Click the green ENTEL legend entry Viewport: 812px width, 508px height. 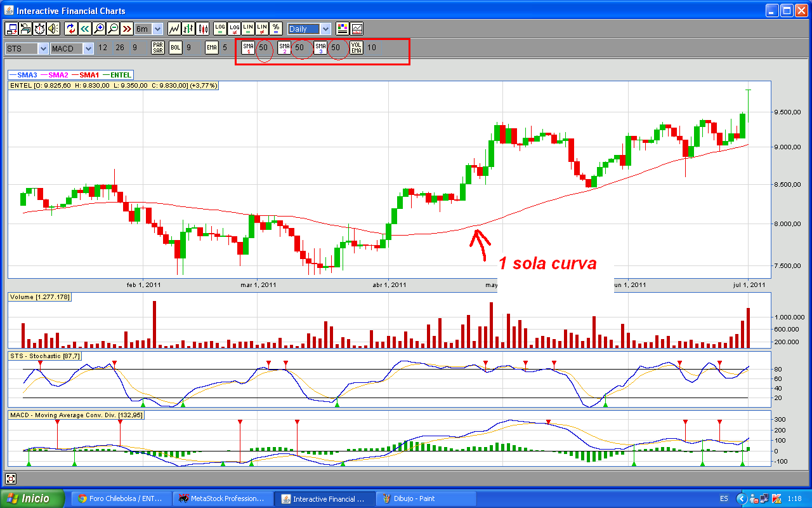pos(116,75)
